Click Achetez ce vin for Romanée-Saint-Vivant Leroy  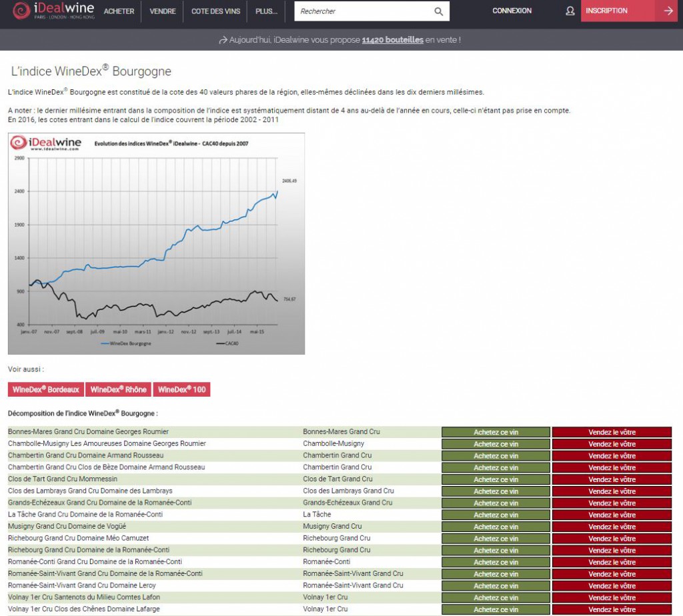point(496,585)
